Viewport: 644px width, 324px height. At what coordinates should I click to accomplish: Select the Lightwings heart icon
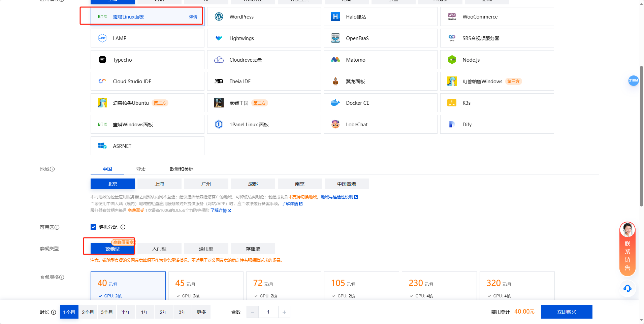click(x=219, y=38)
